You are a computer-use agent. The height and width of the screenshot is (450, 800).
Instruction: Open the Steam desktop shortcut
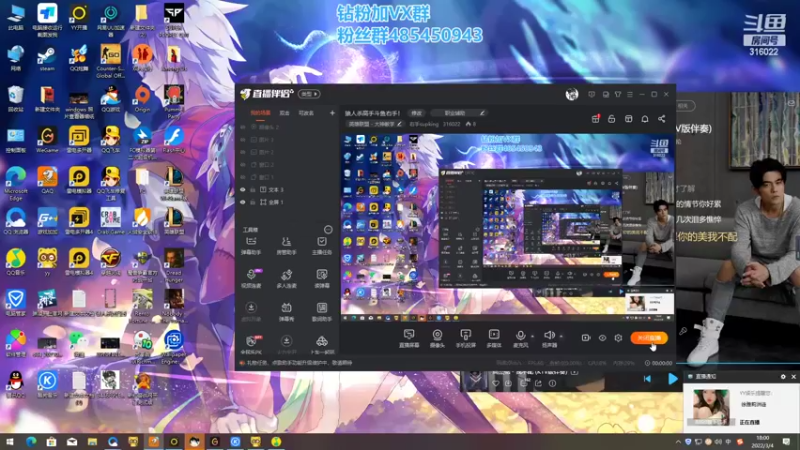tap(46, 58)
